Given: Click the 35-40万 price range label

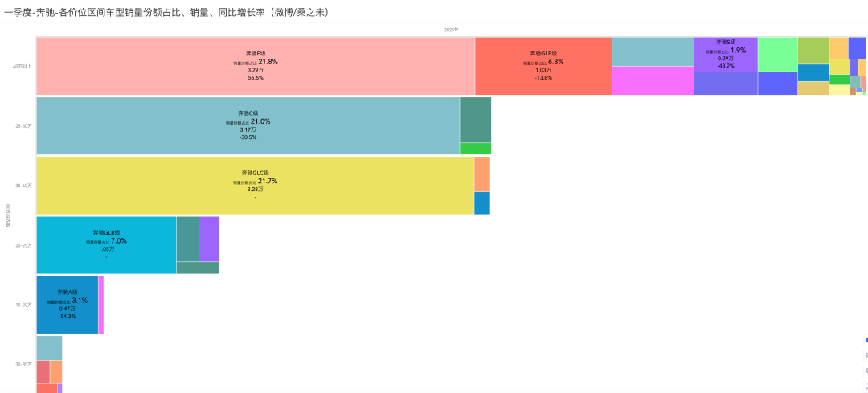Looking at the screenshot, I should click(24, 186).
